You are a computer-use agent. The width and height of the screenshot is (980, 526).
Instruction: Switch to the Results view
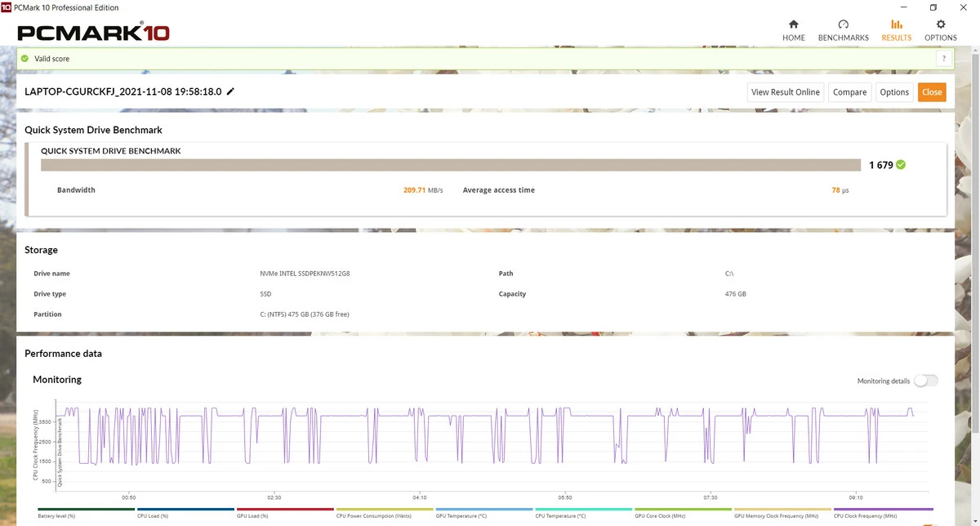click(x=896, y=30)
